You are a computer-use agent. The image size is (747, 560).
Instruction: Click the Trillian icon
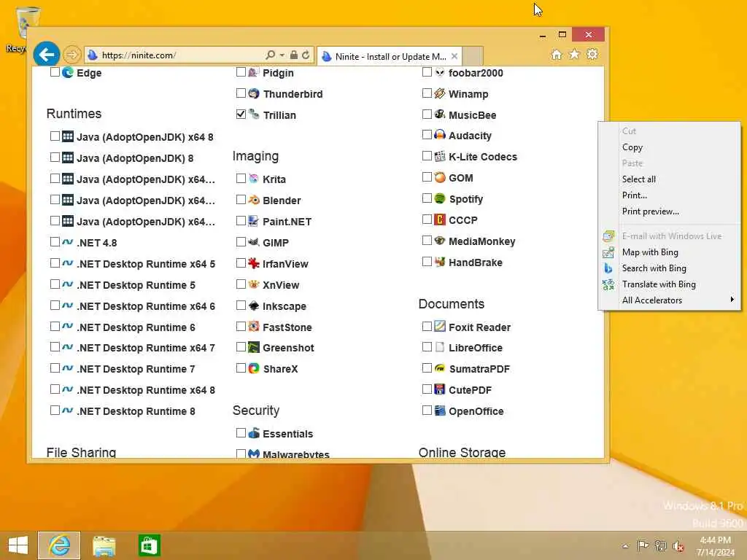254,114
